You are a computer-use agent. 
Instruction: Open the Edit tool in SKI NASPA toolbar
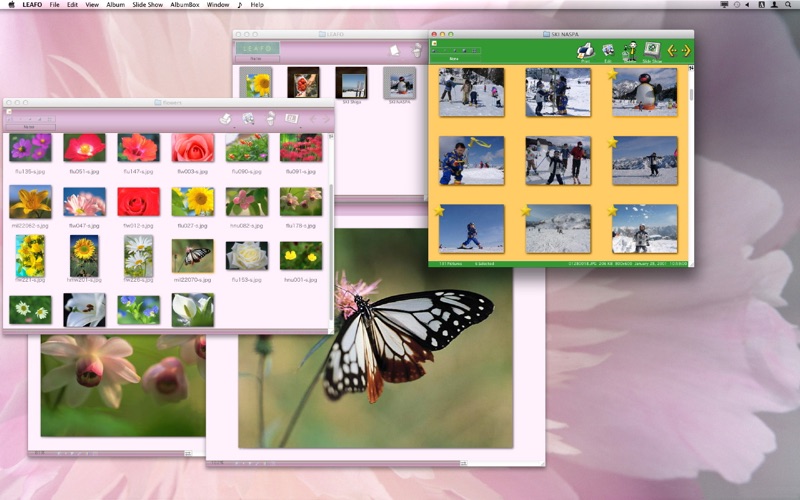click(x=608, y=51)
